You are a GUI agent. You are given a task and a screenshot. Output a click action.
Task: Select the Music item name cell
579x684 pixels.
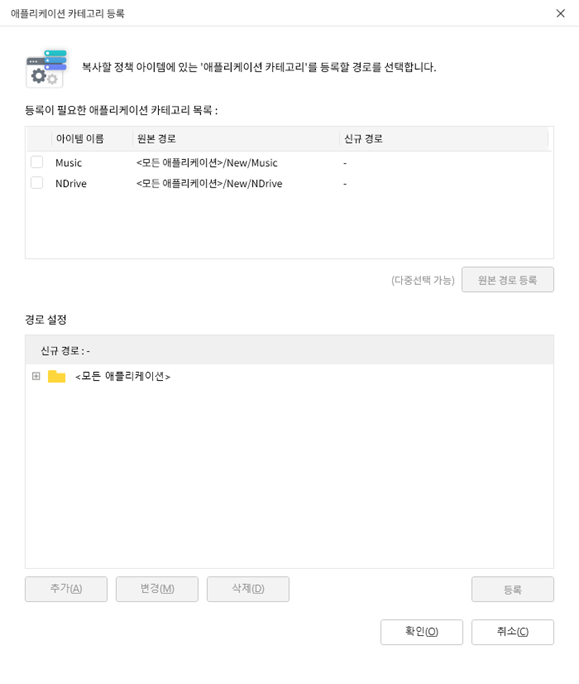click(x=69, y=163)
